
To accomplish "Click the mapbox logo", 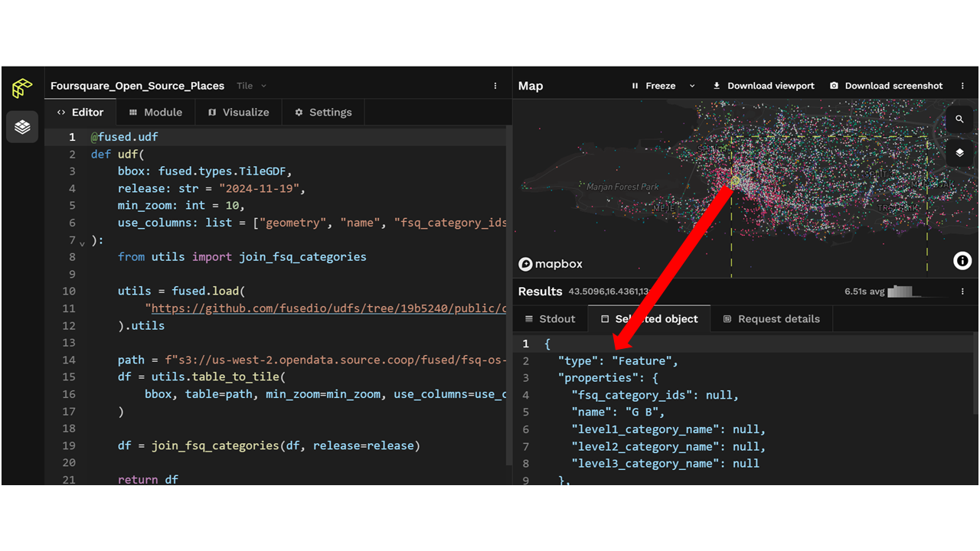I will point(550,264).
